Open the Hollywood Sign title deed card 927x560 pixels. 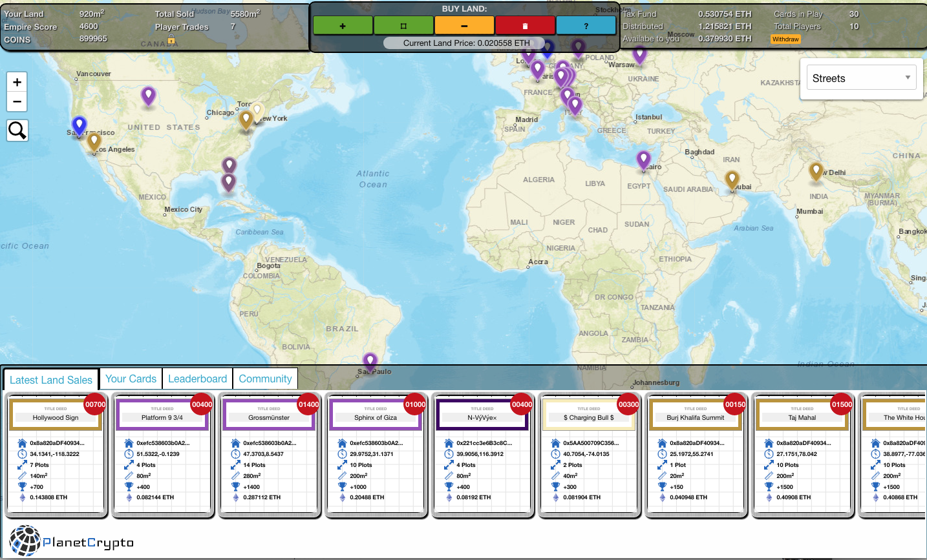coord(56,455)
